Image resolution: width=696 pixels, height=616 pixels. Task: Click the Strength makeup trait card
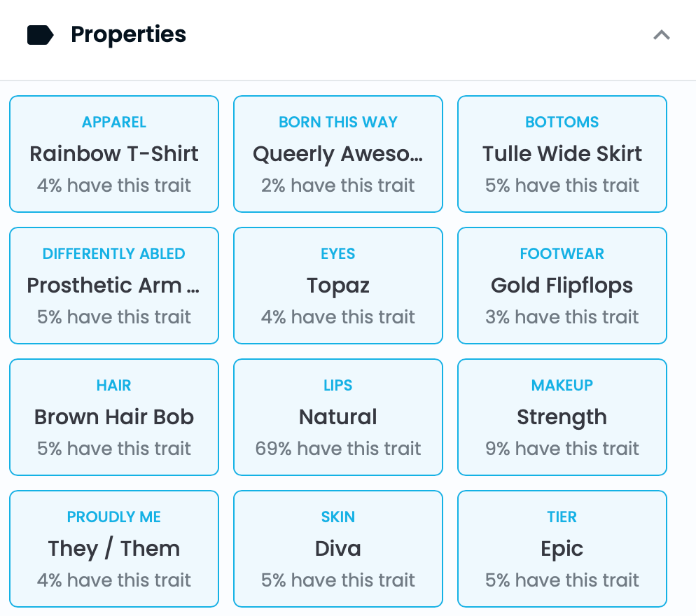point(562,417)
